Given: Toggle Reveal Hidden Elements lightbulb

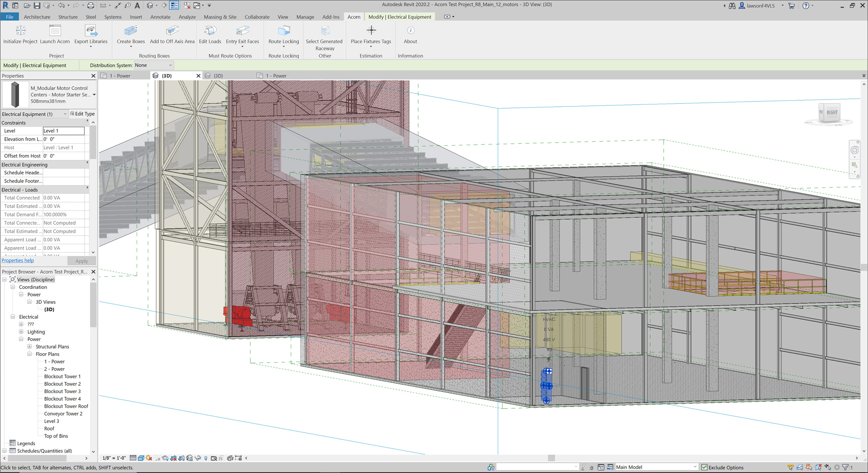Looking at the screenshot, I should pos(205,458).
